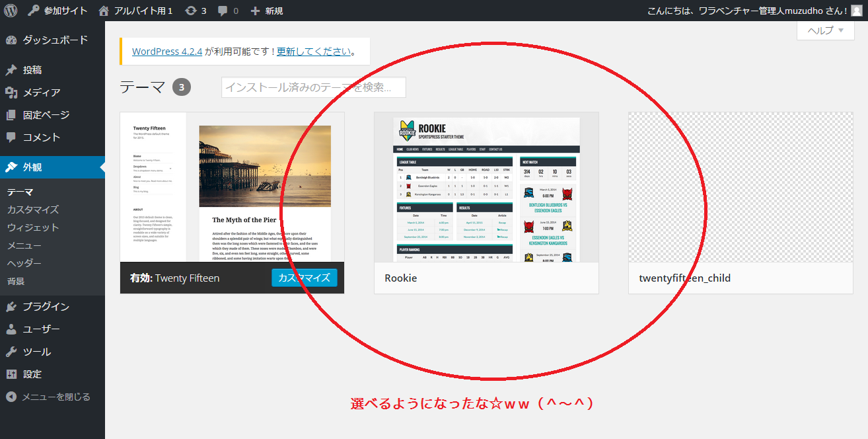Click the dashboard gauge icon
Screen dimensions: 868x439
[x=11, y=40]
